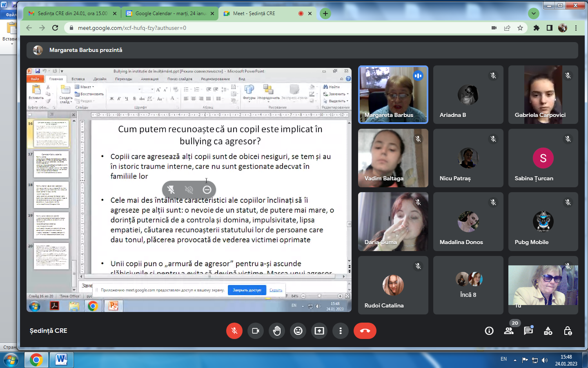Switch to Sedința CRE Gmail tab
The height and width of the screenshot is (368, 588).
72,13
